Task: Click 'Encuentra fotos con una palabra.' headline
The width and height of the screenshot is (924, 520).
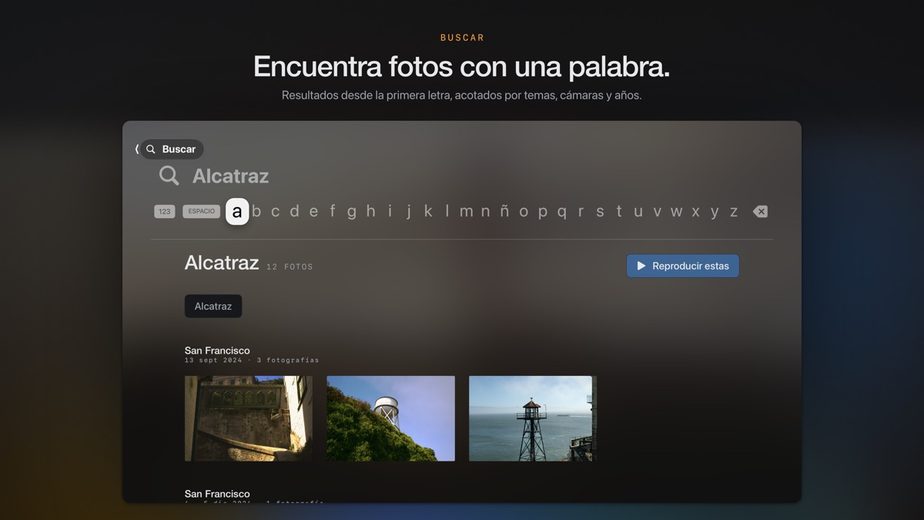Action: pyautogui.click(x=461, y=66)
